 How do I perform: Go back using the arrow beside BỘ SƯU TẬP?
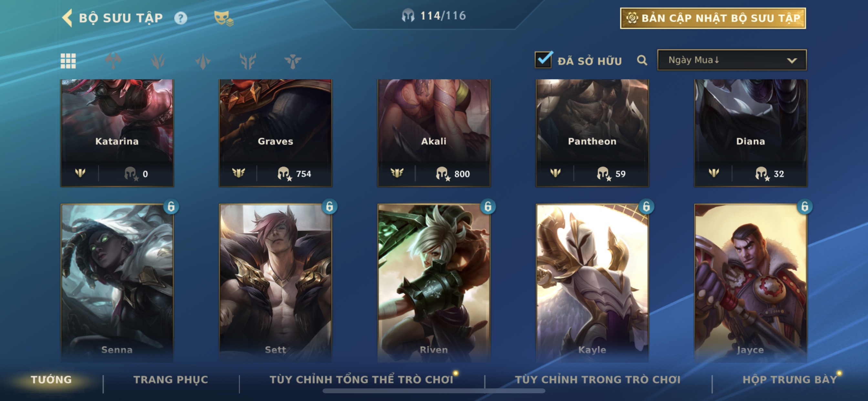67,18
